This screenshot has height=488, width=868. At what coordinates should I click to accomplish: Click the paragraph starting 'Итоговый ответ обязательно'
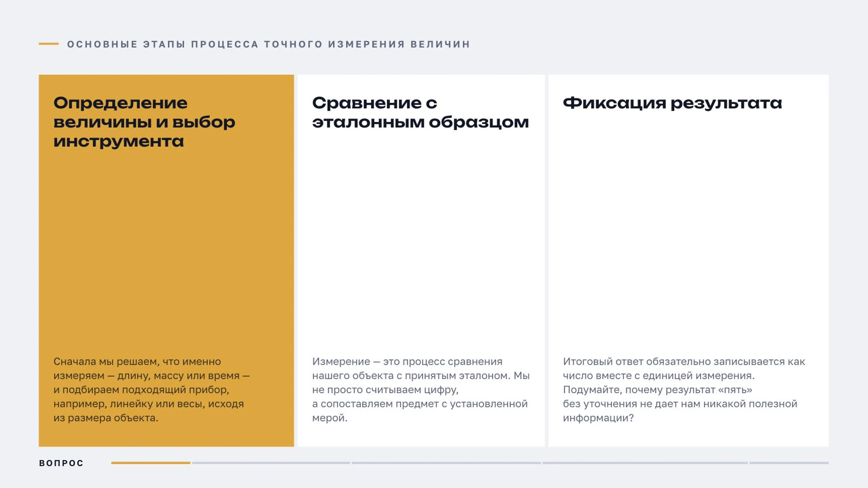[x=684, y=389]
